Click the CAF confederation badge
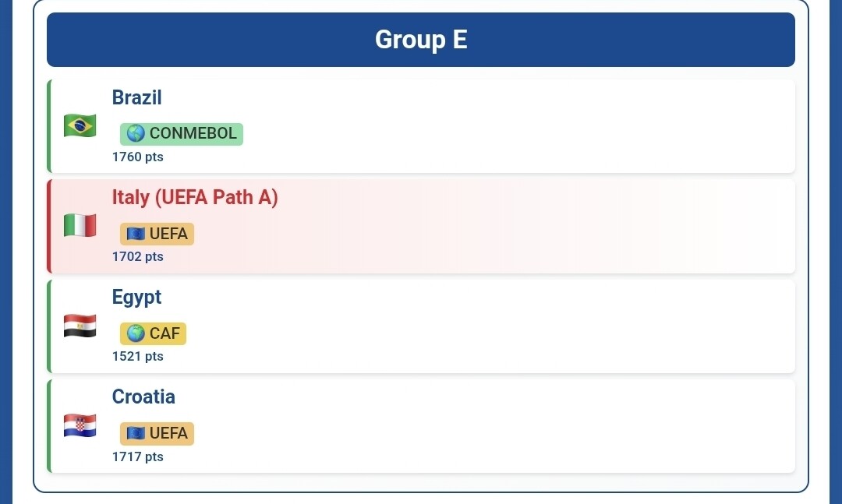842x504 pixels. tap(154, 333)
